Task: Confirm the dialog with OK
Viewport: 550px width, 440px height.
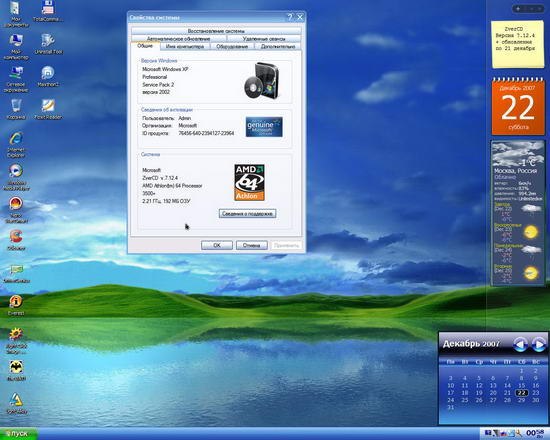Action: [x=217, y=245]
